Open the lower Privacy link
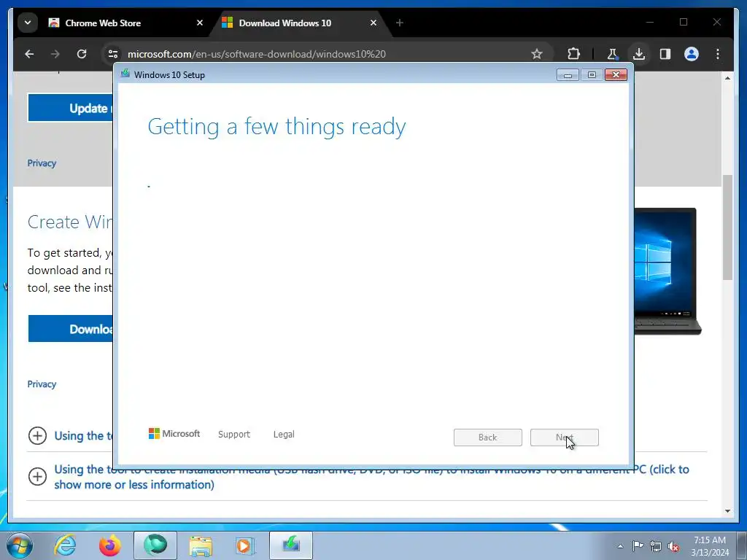747x560 pixels. click(42, 384)
